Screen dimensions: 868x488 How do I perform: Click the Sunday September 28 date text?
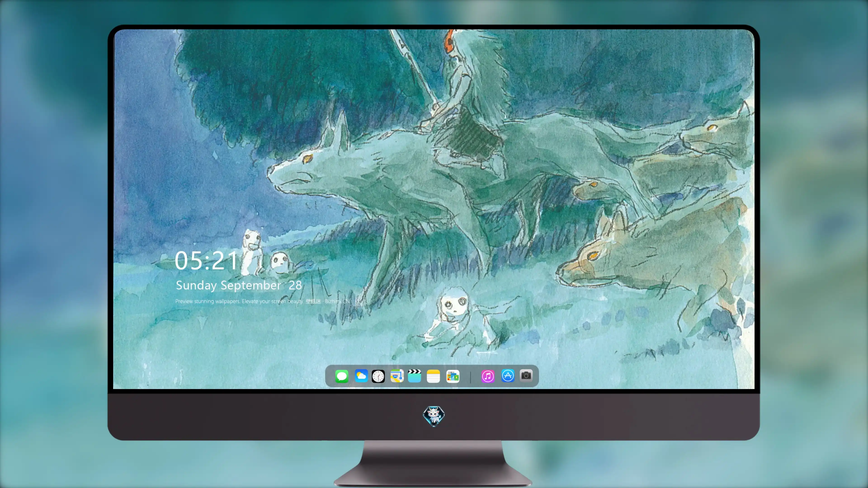click(239, 285)
